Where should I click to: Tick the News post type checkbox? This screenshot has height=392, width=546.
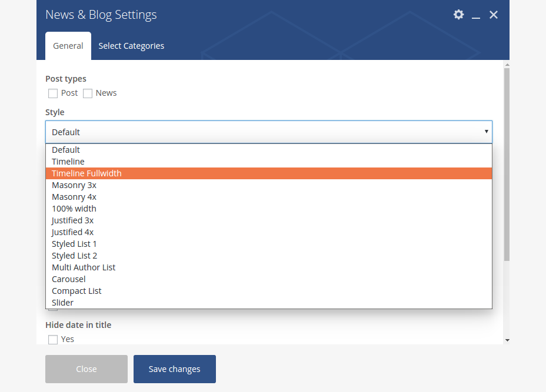coord(88,93)
